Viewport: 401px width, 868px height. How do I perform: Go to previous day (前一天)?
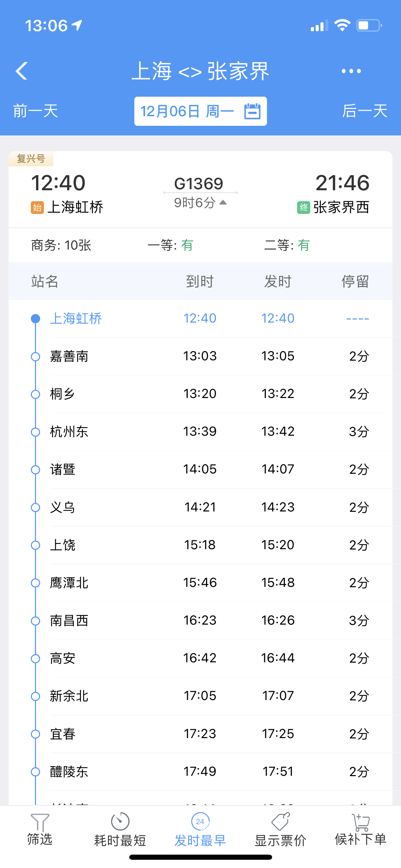coord(35,111)
